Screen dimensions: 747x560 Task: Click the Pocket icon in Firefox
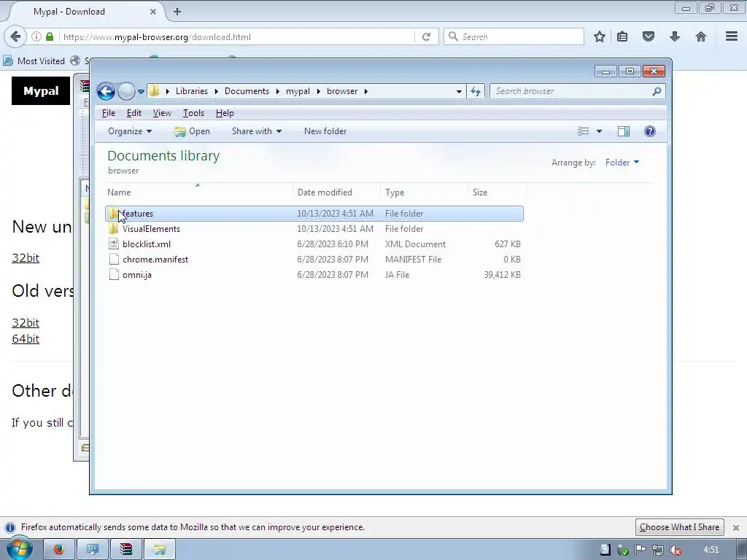tap(649, 36)
